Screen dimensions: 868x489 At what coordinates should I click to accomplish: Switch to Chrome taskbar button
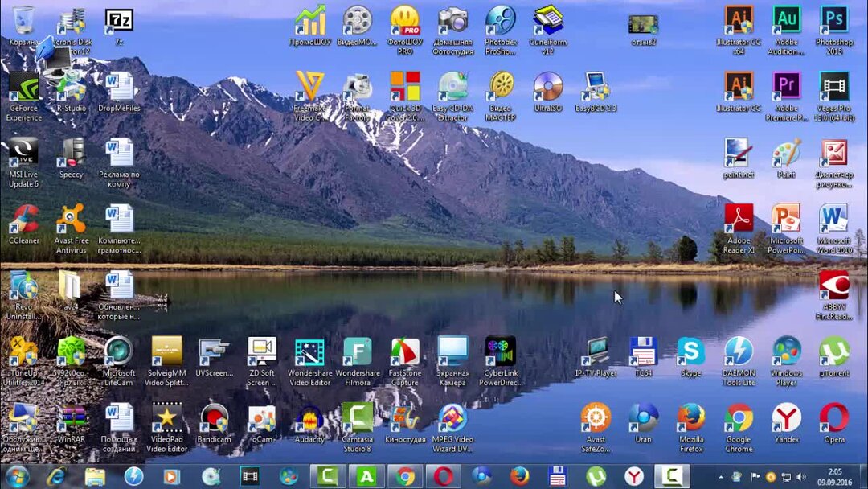coord(404,476)
